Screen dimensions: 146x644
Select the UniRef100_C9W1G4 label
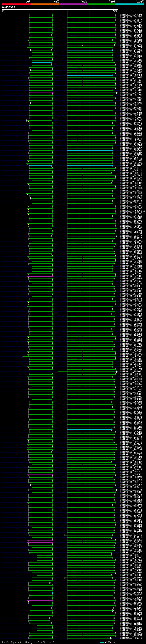(x=131, y=35)
